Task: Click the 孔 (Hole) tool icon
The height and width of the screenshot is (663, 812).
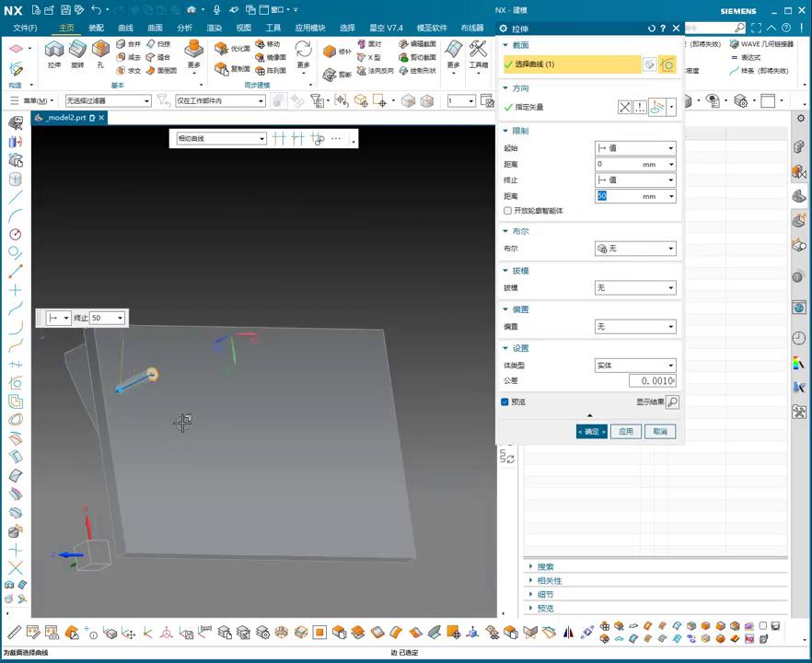Action: pos(100,52)
